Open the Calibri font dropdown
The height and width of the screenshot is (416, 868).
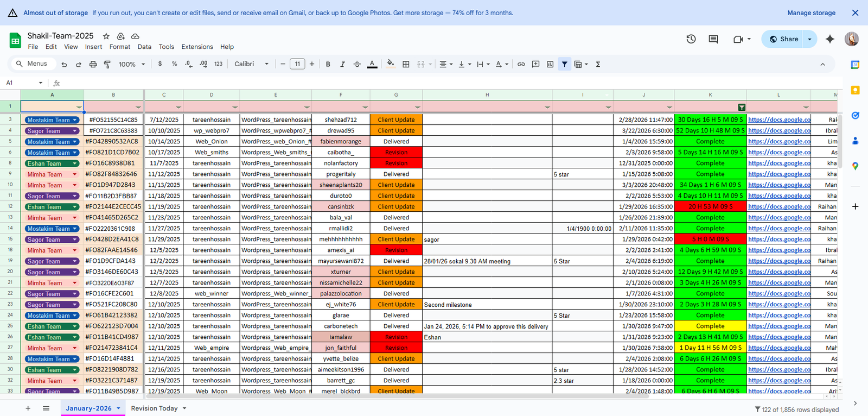pyautogui.click(x=251, y=64)
